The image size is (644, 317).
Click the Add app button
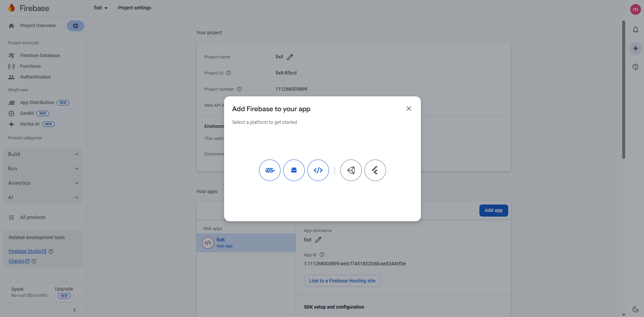(493, 211)
